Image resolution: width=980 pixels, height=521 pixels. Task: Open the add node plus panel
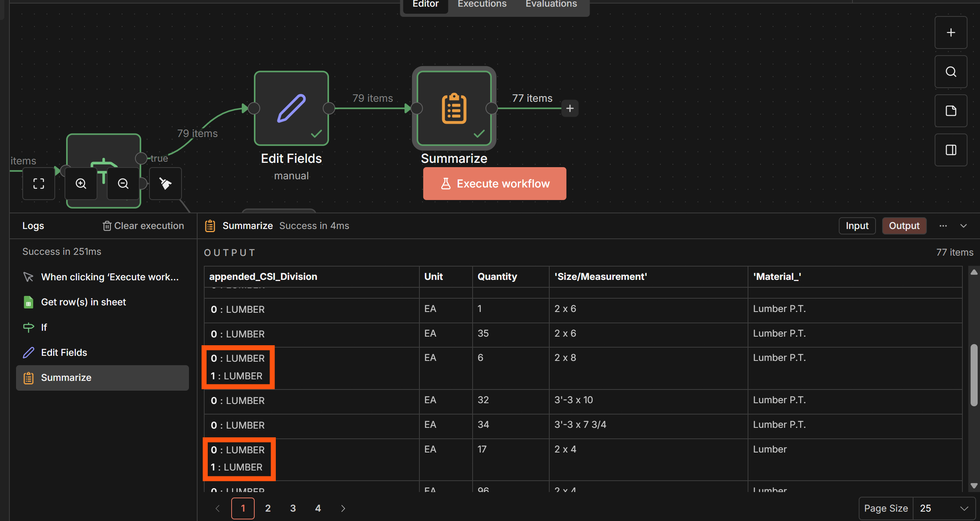[951, 32]
